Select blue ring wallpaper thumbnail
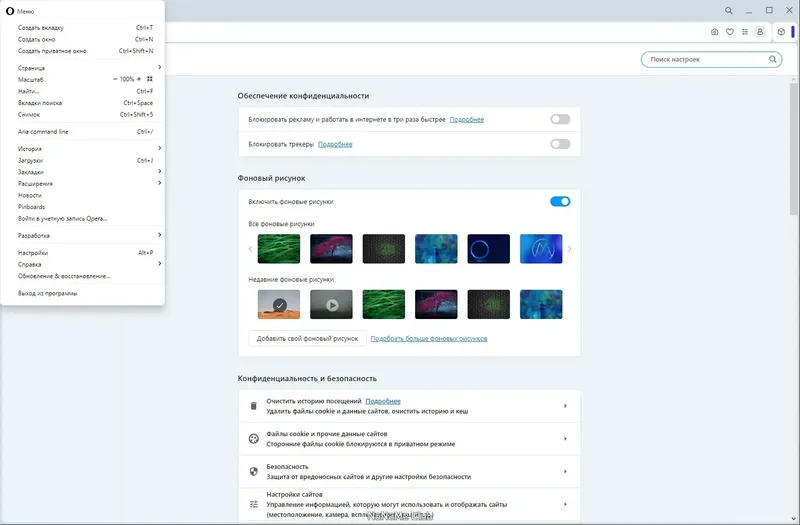This screenshot has width=800, height=525. tap(488, 249)
